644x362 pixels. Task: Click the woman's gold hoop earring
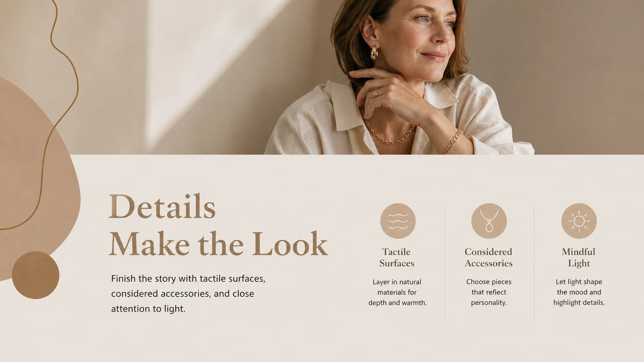click(374, 53)
